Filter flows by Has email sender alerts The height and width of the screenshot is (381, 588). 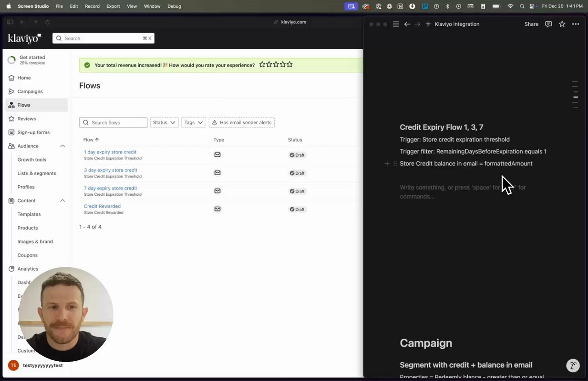tap(242, 123)
